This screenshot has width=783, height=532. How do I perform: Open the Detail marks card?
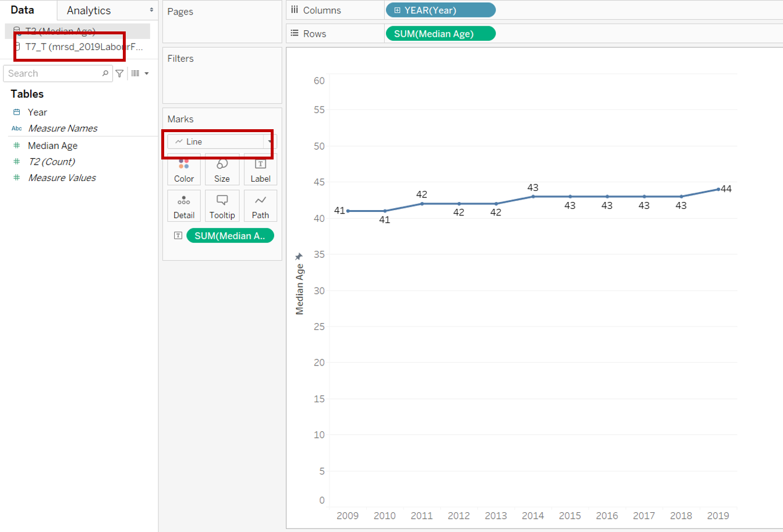click(x=184, y=207)
